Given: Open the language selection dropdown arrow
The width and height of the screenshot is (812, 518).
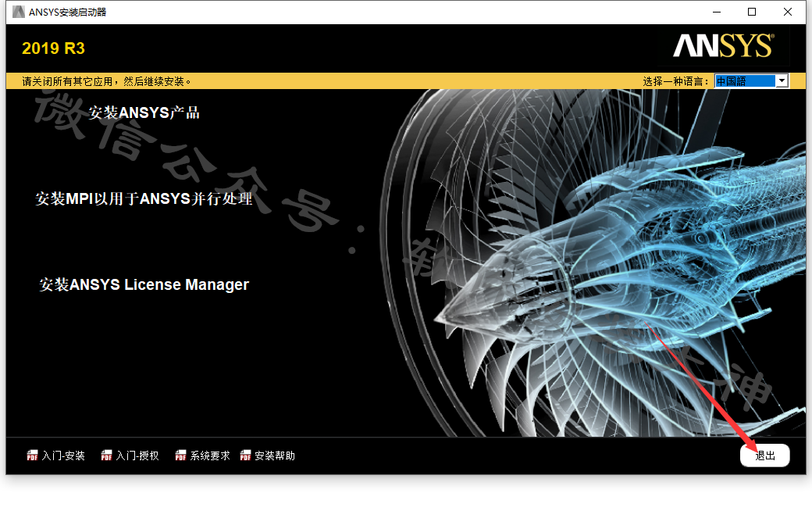Looking at the screenshot, I should pyautogui.click(x=782, y=80).
